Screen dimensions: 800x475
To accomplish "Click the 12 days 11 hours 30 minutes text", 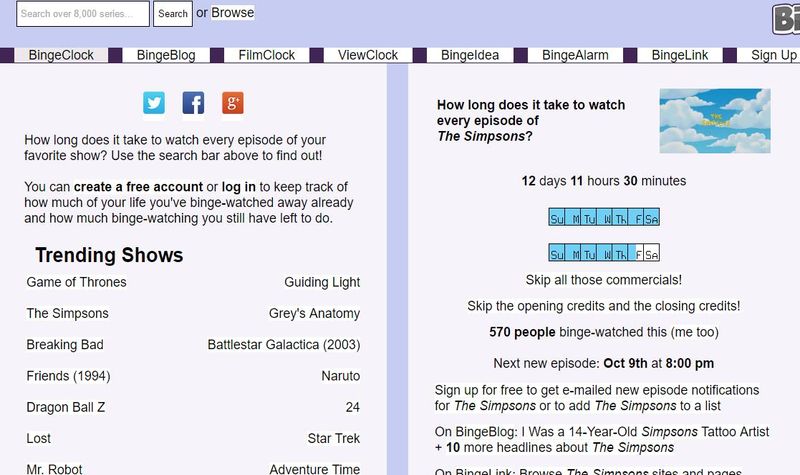I will (604, 181).
